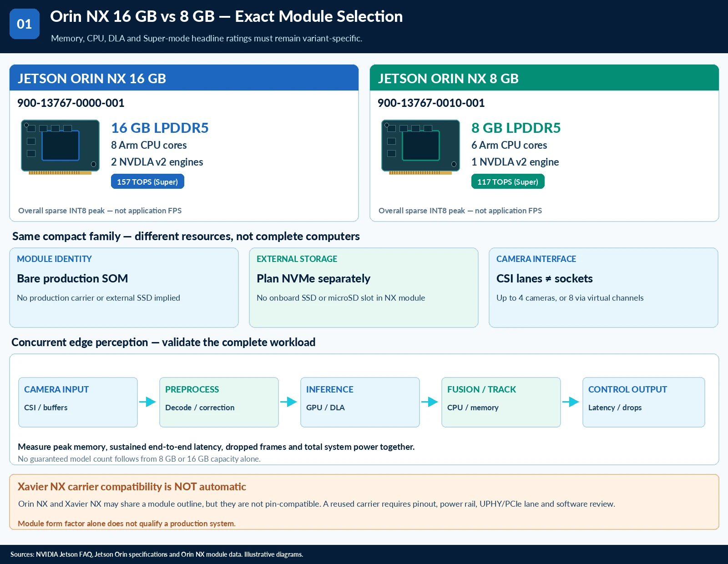Click the Same compact family section heading
This screenshot has width=728, height=564.
(x=186, y=236)
